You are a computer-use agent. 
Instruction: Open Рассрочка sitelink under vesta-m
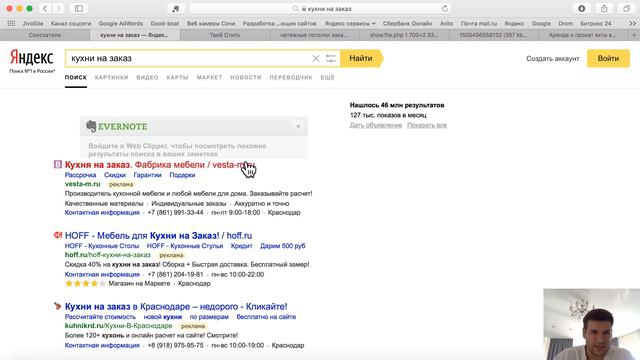point(80,175)
